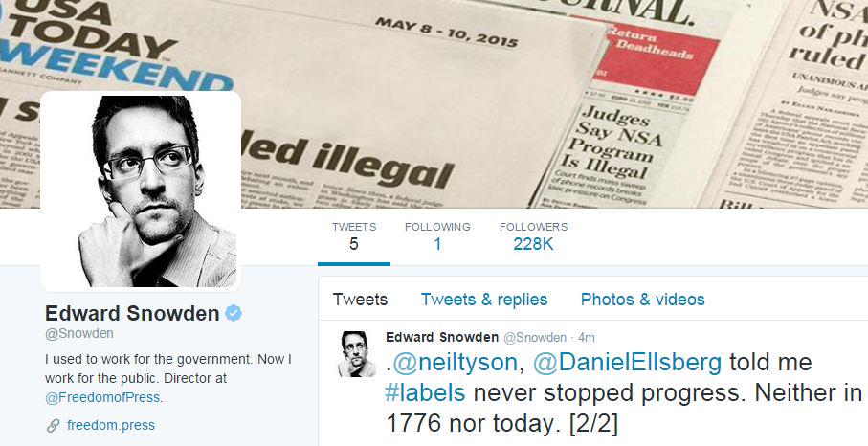Open the @FreedomofPress mention in bio

tap(103, 397)
